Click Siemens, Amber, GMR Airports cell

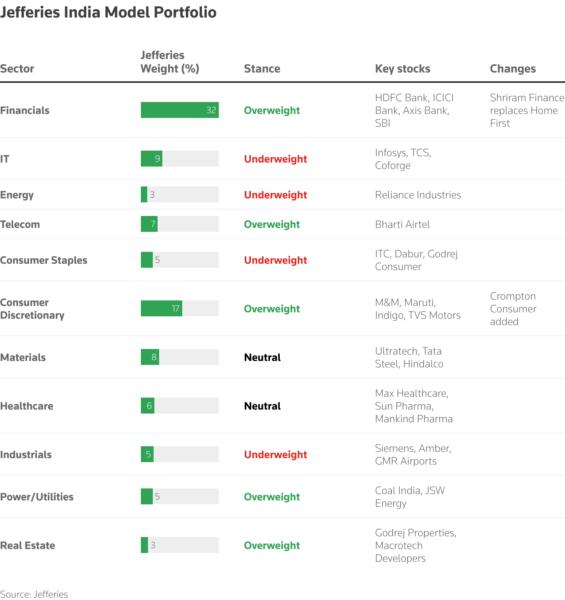(413, 455)
